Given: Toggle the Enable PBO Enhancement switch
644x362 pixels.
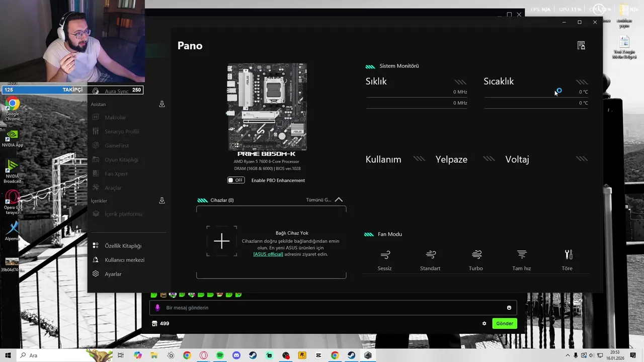Looking at the screenshot, I should click(x=236, y=180).
